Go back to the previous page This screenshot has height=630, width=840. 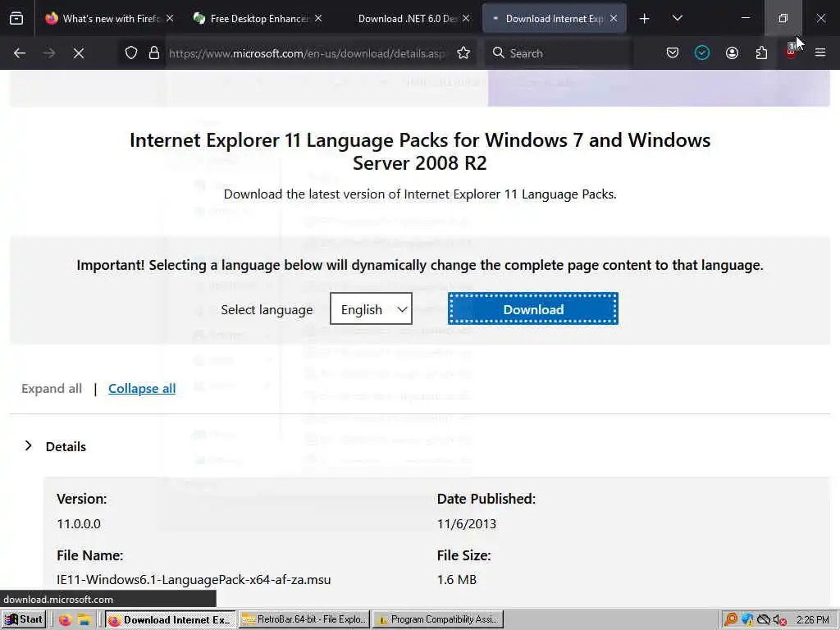point(20,53)
